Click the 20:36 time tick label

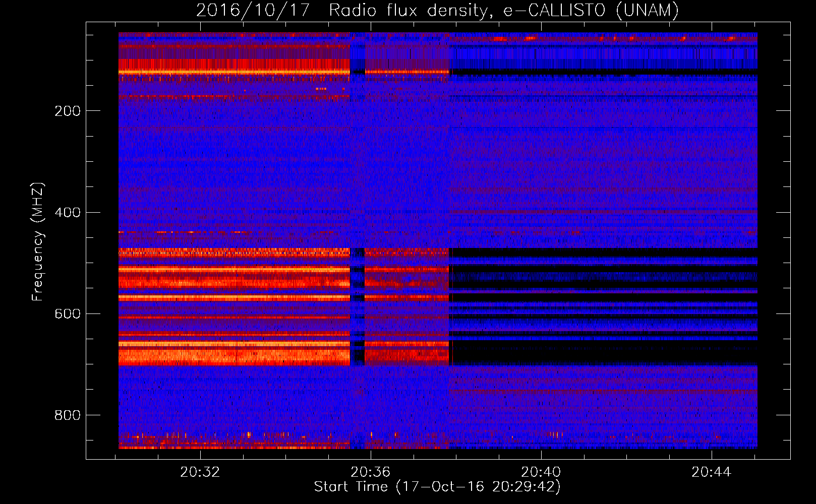coord(371,472)
